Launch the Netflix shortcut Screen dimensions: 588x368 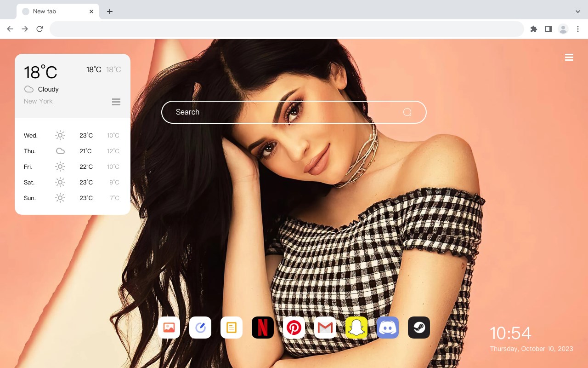(263, 328)
